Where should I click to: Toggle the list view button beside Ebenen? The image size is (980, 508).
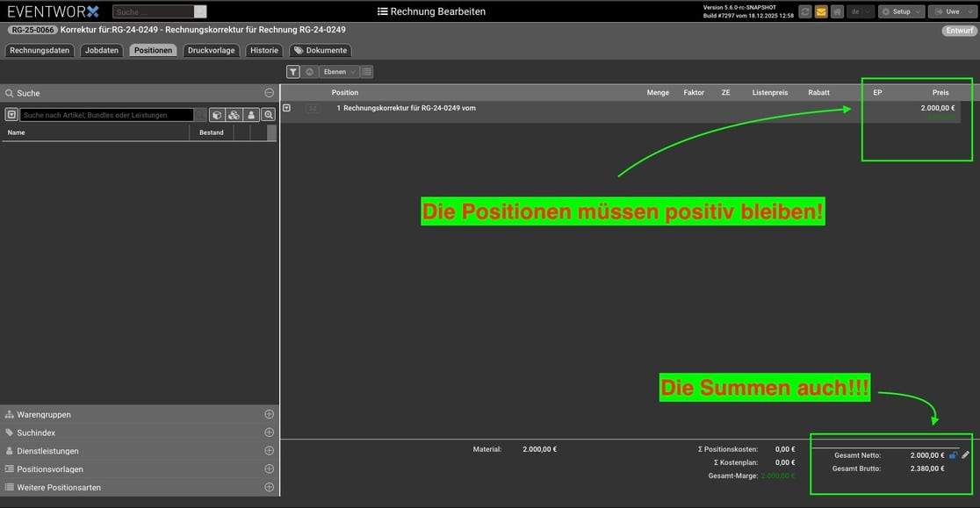point(367,72)
